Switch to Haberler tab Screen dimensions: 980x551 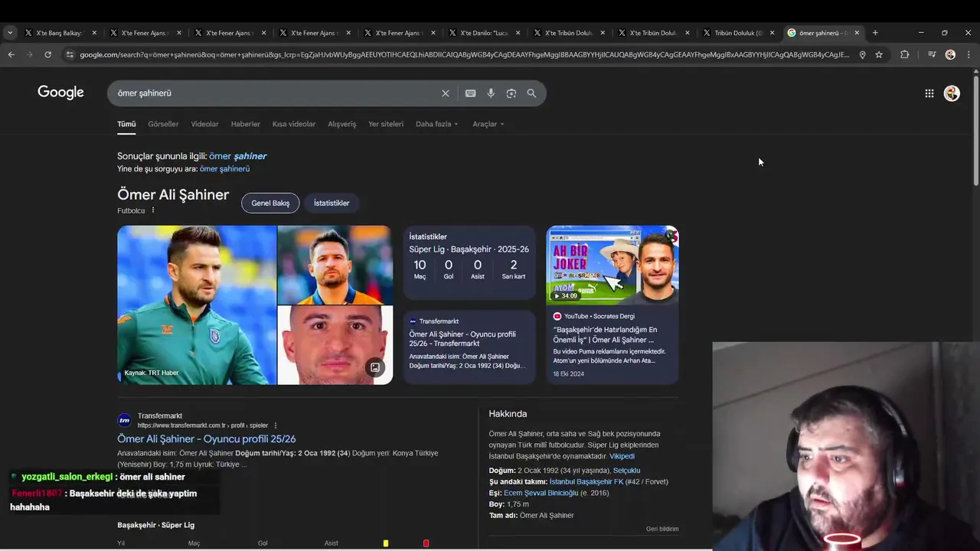click(246, 124)
